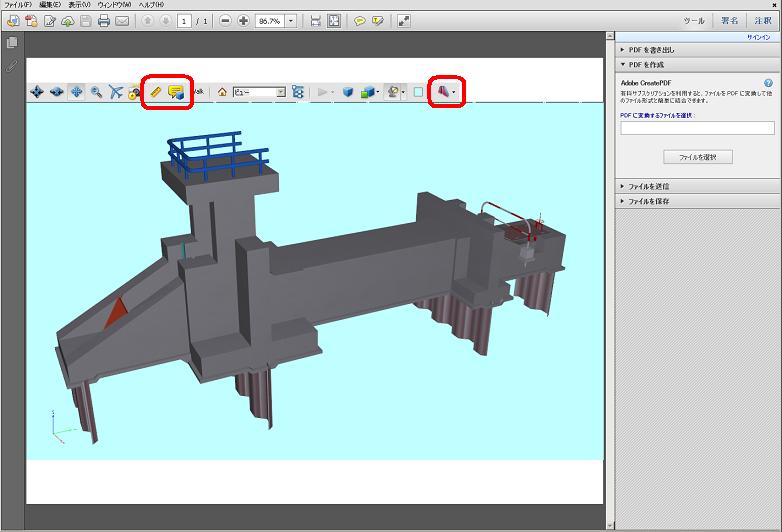The image size is (782, 532).
Task: Click the vertical scrollbar down arrow
Action: coord(610,526)
